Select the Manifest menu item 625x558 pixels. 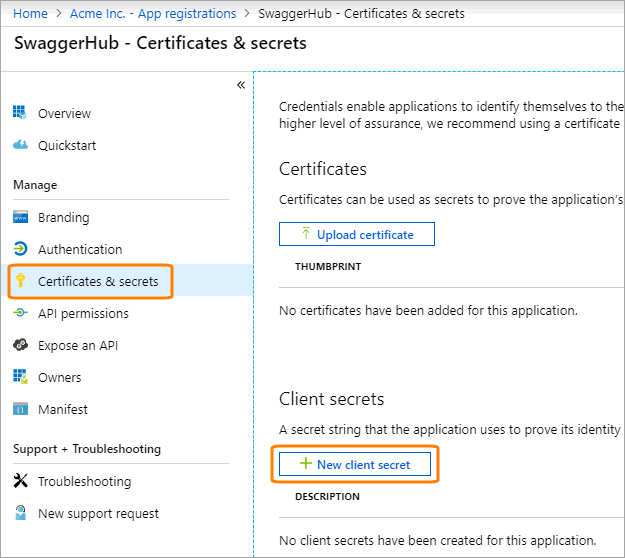pyautogui.click(x=63, y=409)
